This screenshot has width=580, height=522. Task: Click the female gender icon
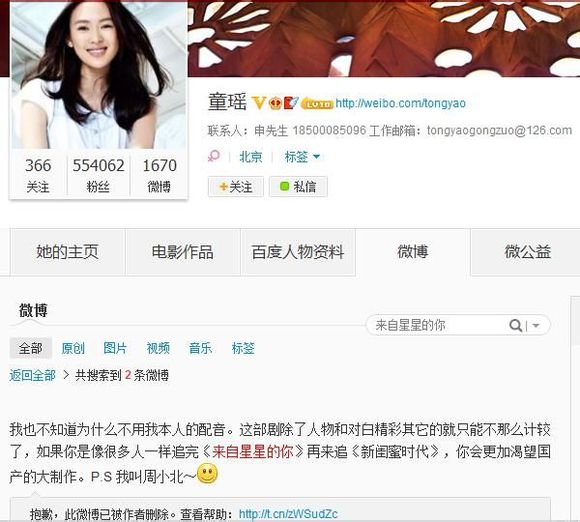(214, 156)
